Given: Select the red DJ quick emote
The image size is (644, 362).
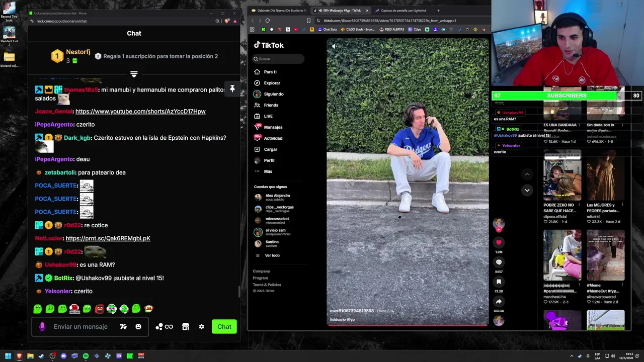Looking at the screenshot, I should point(74,309).
